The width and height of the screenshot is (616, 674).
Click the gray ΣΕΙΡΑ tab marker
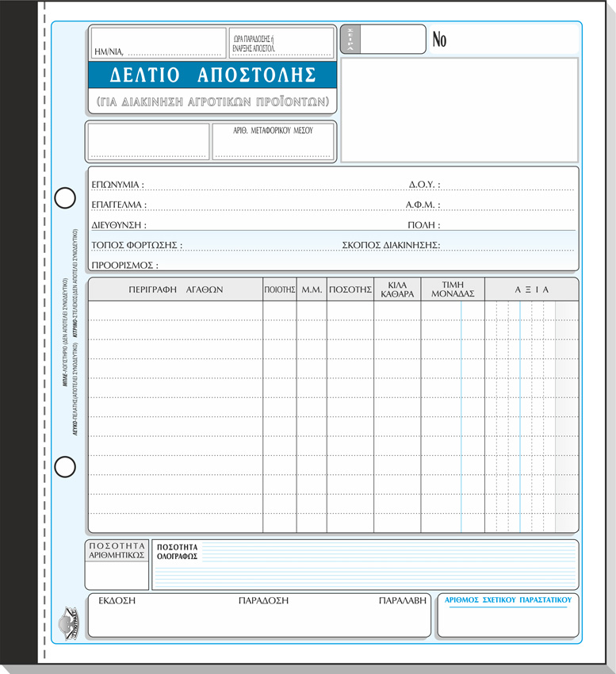tap(350, 39)
